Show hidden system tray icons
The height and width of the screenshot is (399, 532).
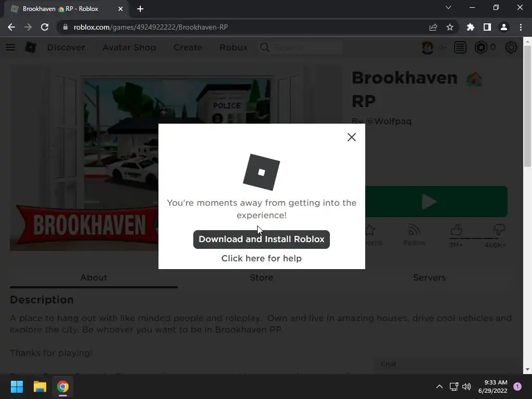440,387
